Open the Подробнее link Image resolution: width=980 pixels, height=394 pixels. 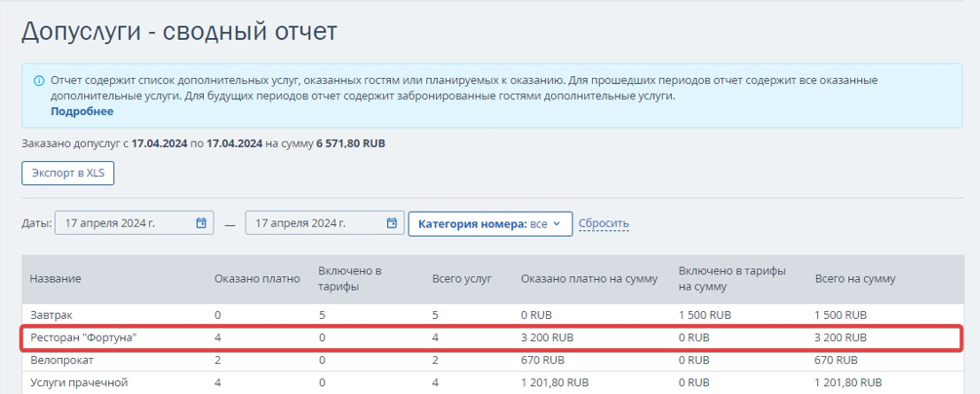pos(82,111)
